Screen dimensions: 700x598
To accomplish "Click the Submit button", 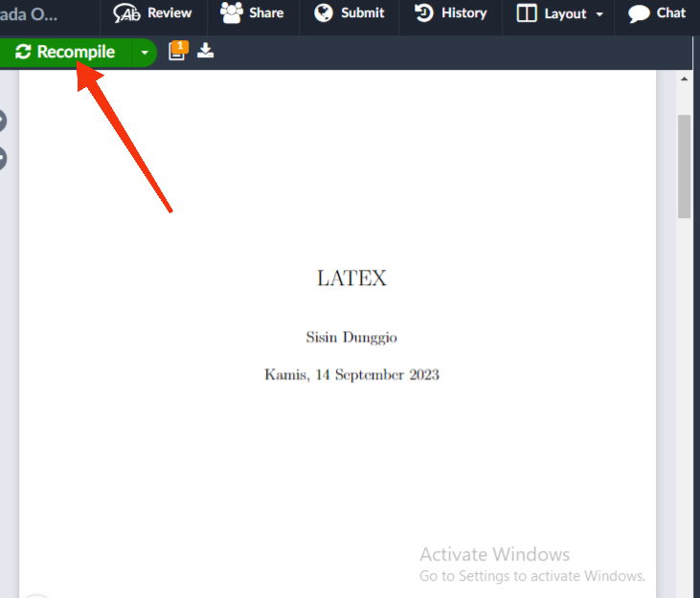I will point(350,13).
